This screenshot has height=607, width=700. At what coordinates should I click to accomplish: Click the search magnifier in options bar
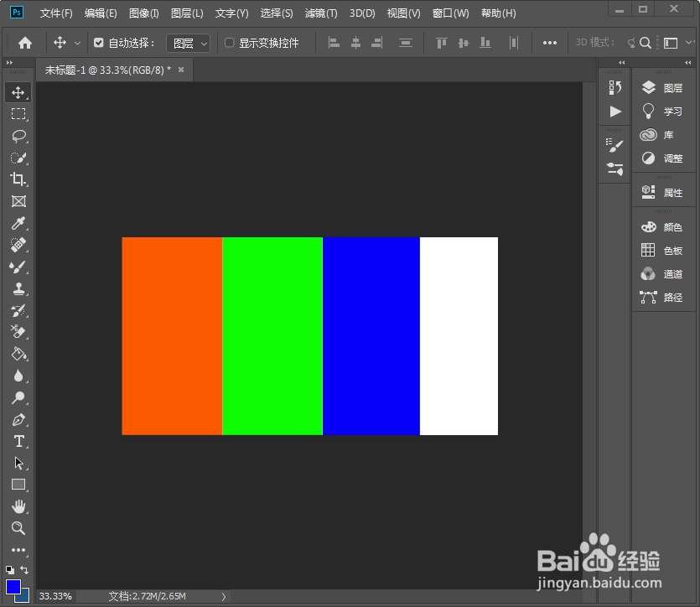click(x=645, y=43)
